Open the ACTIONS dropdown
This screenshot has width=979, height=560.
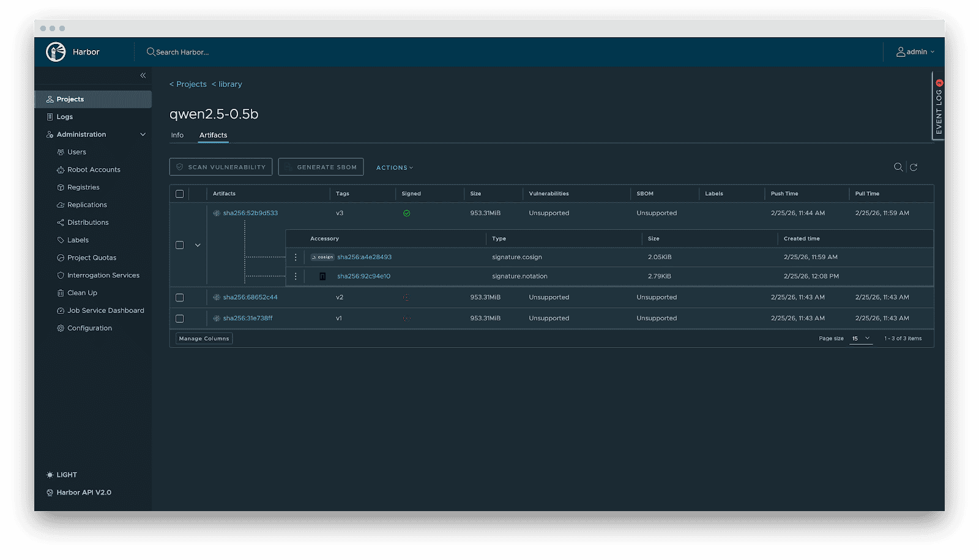(393, 167)
